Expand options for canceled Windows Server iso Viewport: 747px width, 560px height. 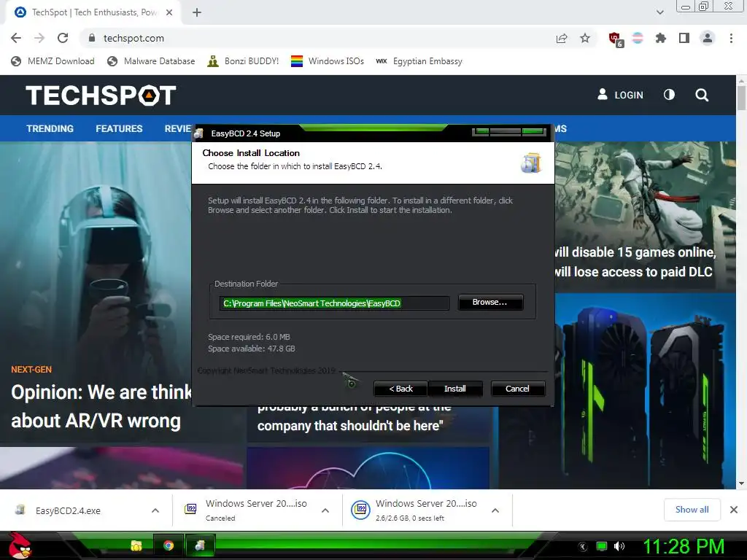tap(325, 510)
